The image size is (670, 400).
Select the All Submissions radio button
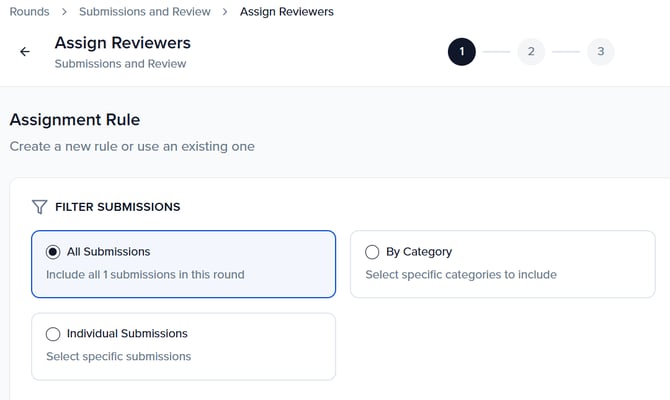coord(53,252)
